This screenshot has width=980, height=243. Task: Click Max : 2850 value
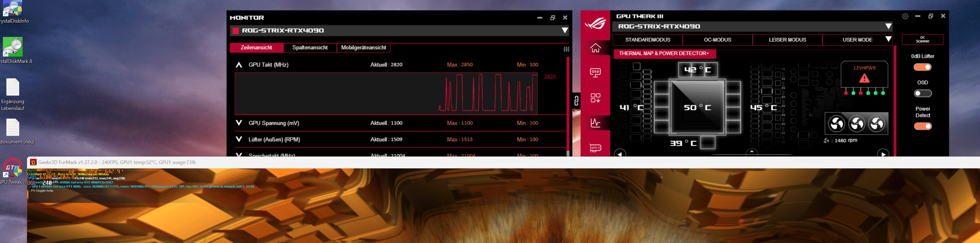pos(460,65)
